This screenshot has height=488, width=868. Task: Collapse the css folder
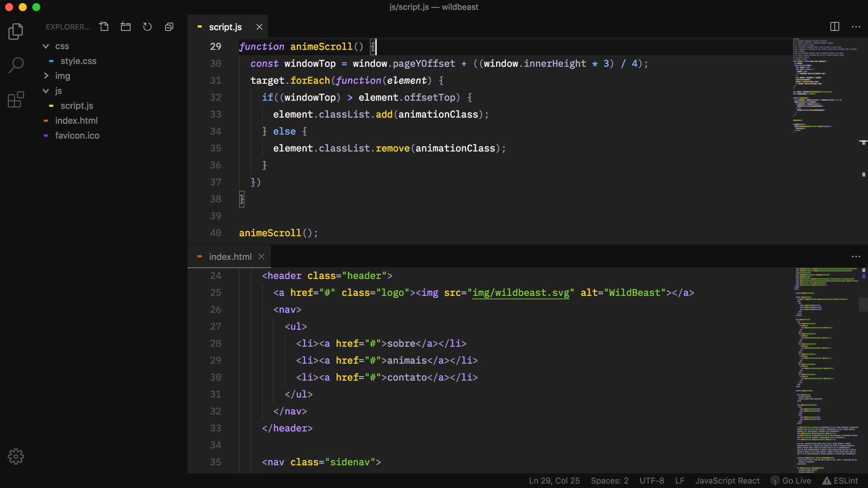pyautogui.click(x=46, y=46)
